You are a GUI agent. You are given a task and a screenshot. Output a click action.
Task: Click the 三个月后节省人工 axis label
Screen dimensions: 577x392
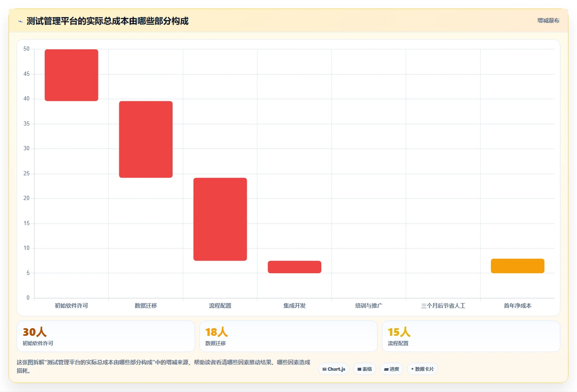443,306
